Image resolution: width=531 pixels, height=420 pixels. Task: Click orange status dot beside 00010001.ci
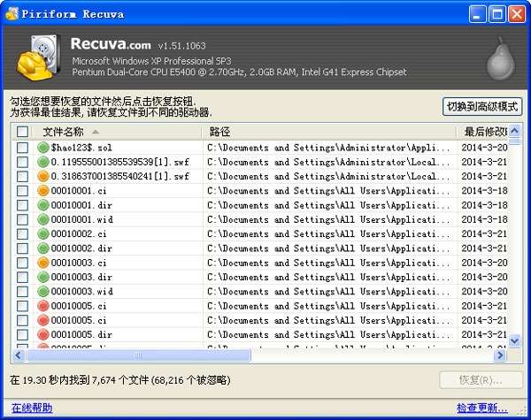click(43, 190)
